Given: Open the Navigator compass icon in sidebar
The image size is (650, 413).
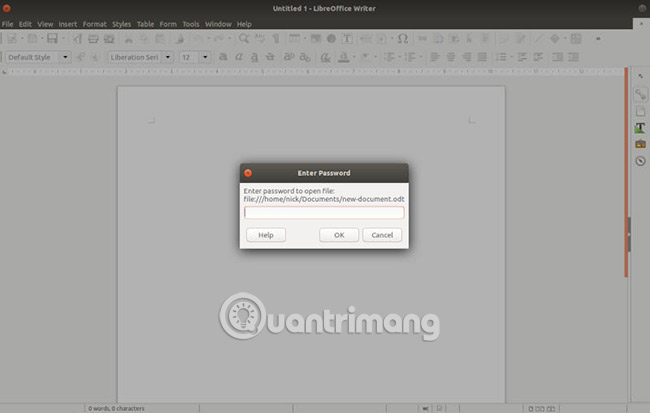Looking at the screenshot, I should pos(640,160).
